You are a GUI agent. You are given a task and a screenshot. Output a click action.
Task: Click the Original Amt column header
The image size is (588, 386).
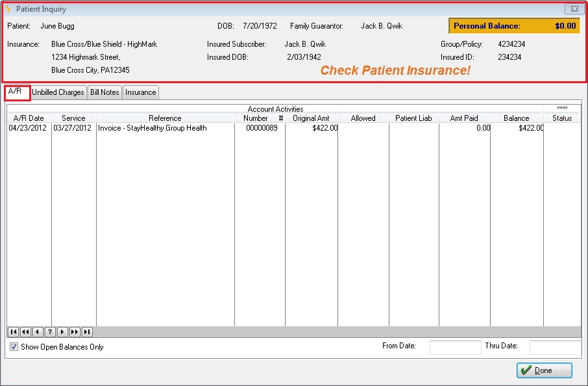(x=311, y=118)
